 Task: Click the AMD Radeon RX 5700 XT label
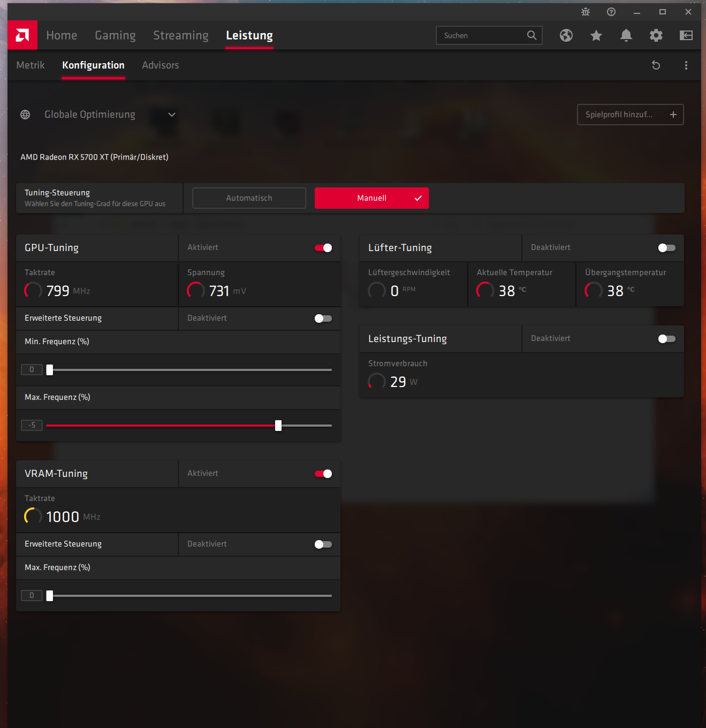(94, 157)
